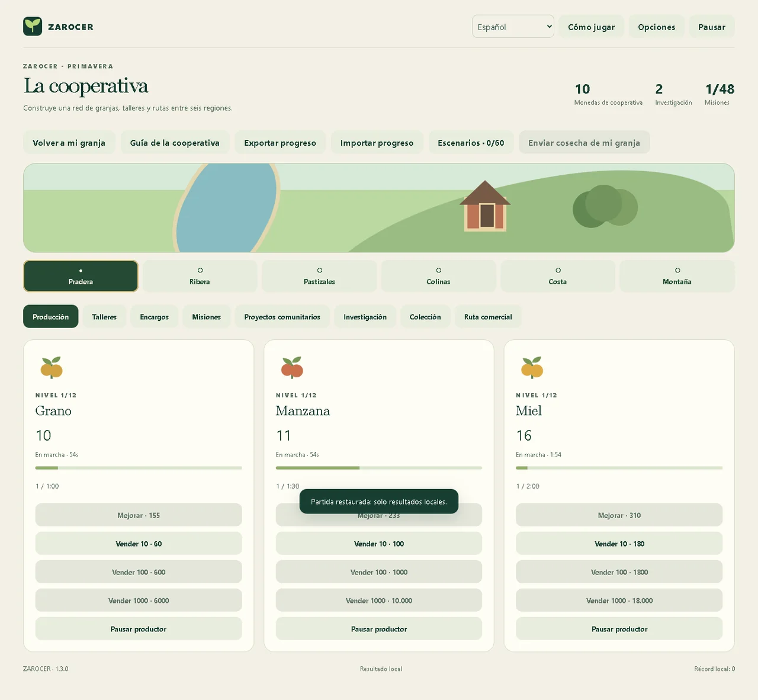Select the Costa region

558,276
